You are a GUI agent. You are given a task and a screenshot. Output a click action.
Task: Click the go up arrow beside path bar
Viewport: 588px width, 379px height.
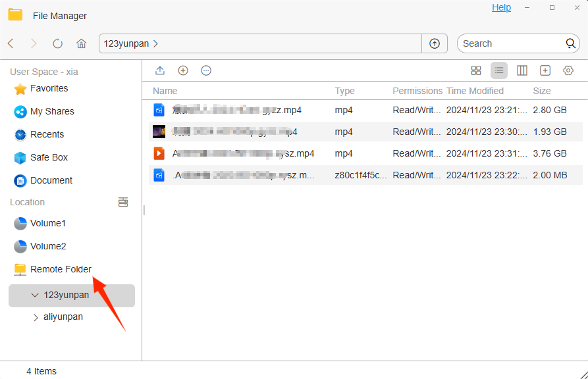click(434, 43)
